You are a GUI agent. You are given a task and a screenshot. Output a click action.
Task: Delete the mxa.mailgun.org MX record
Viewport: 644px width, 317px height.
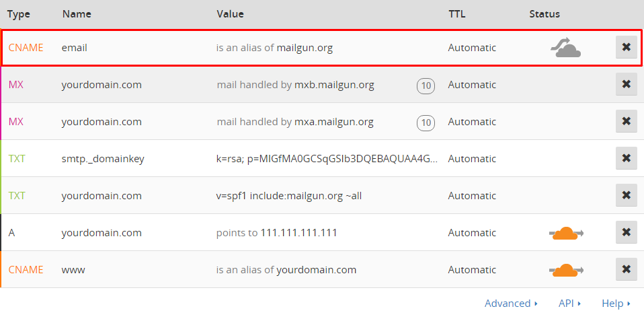(627, 121)
